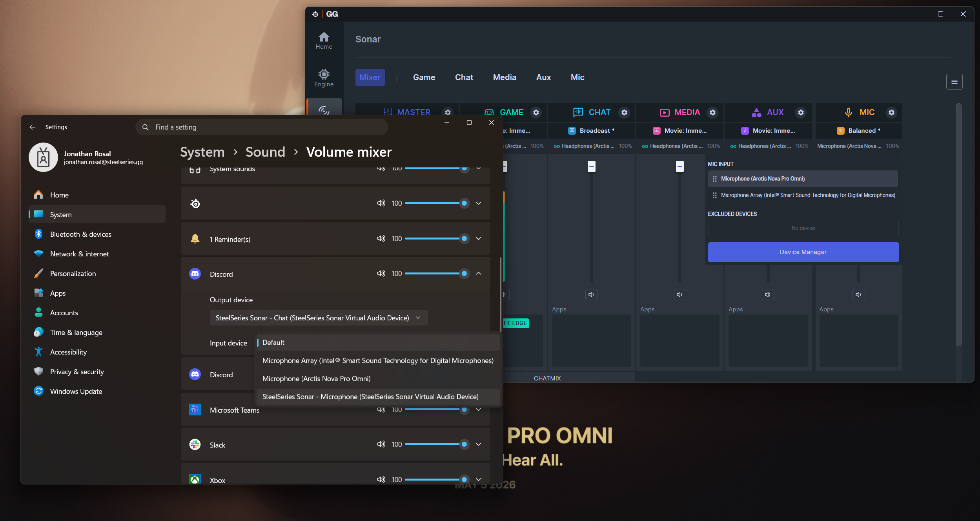Mute the CHAT channel in Sonar mixer
The width and height of the screenshot is (980, 521).
(x=591, y=294)
